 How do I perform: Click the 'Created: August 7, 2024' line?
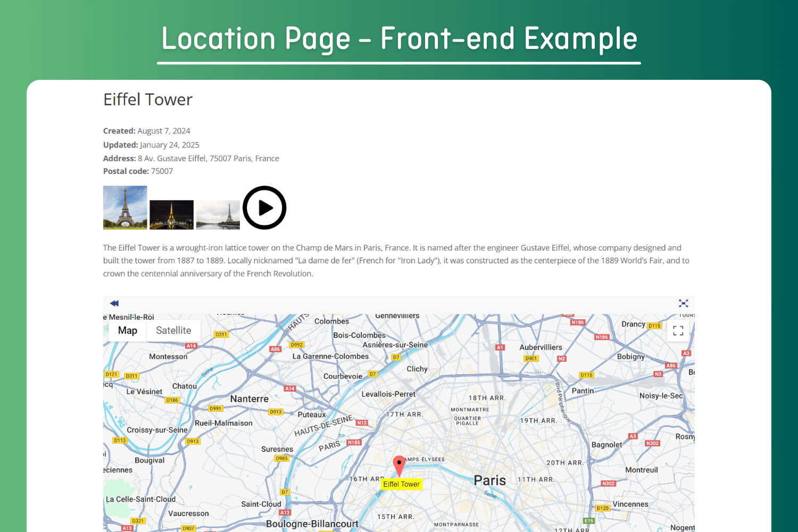[x=147, y=131]
